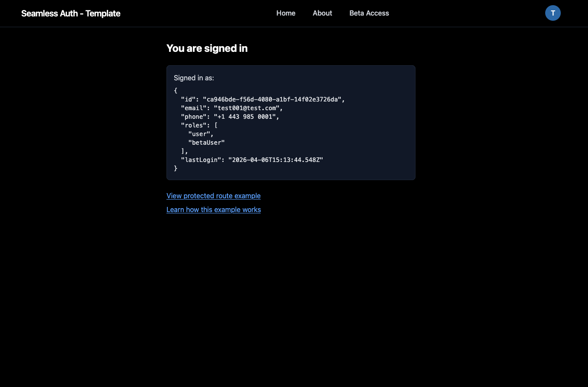Go to the Home nav item
The height and width of the screenshot is (387, 588).
coord(286,13)
